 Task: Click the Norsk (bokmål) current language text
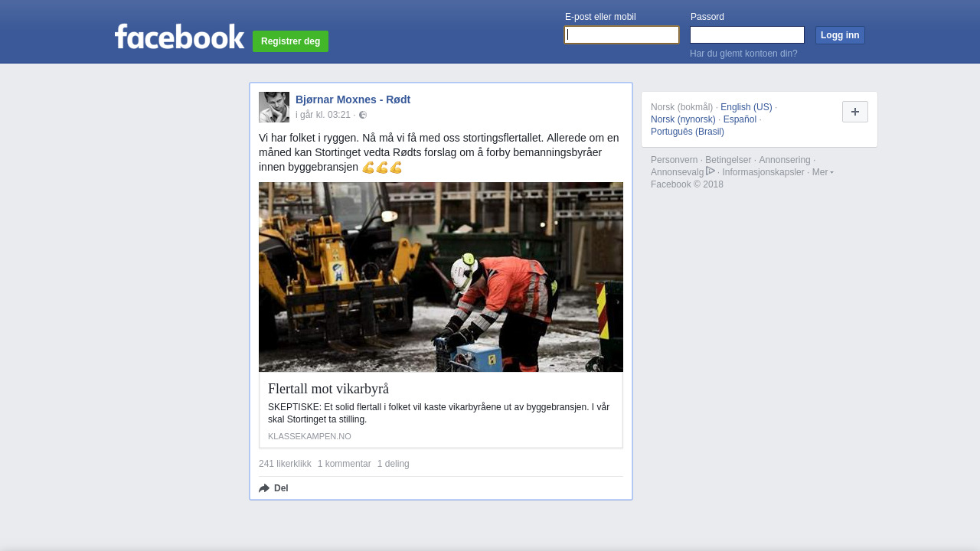(x=681, y=107)
